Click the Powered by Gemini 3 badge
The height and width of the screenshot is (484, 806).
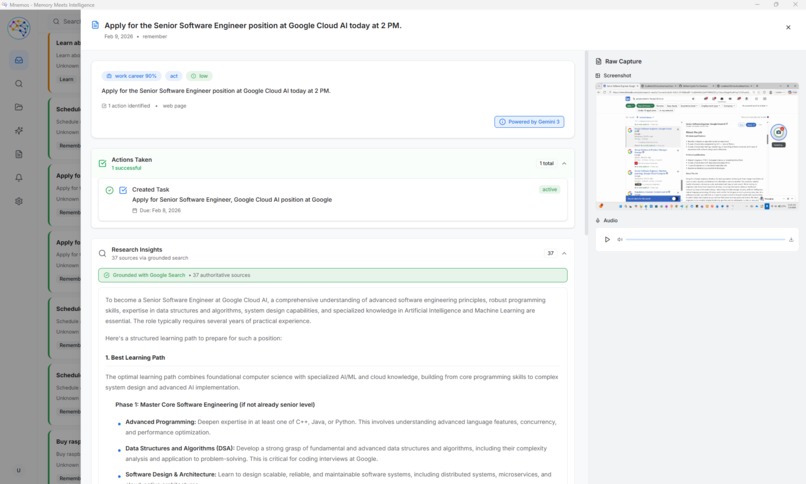point(529,122)
